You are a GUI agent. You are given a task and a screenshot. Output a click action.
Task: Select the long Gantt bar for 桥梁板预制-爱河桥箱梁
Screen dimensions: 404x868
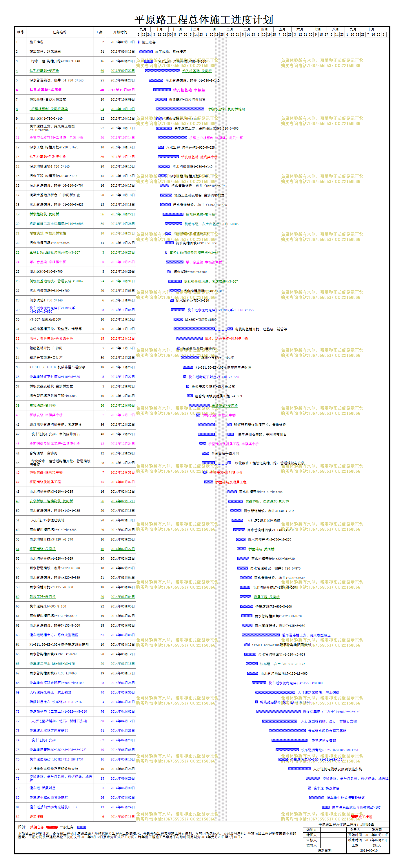(180, 109)
